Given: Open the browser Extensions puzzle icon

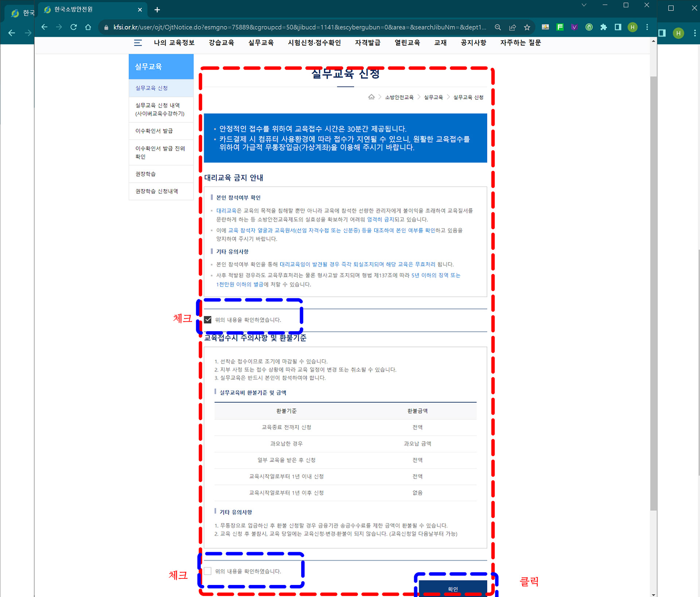Looking at the screenshot, I should point(603,27).
